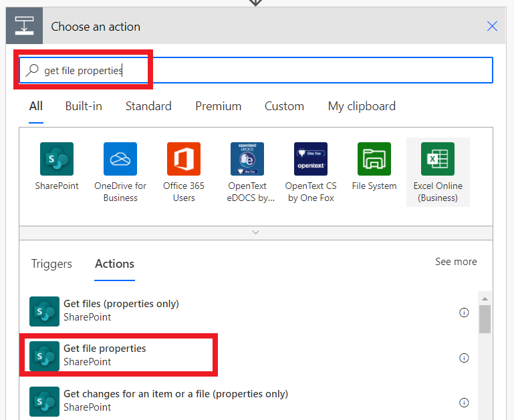Click the search connectors and actions field

point(267,70)
